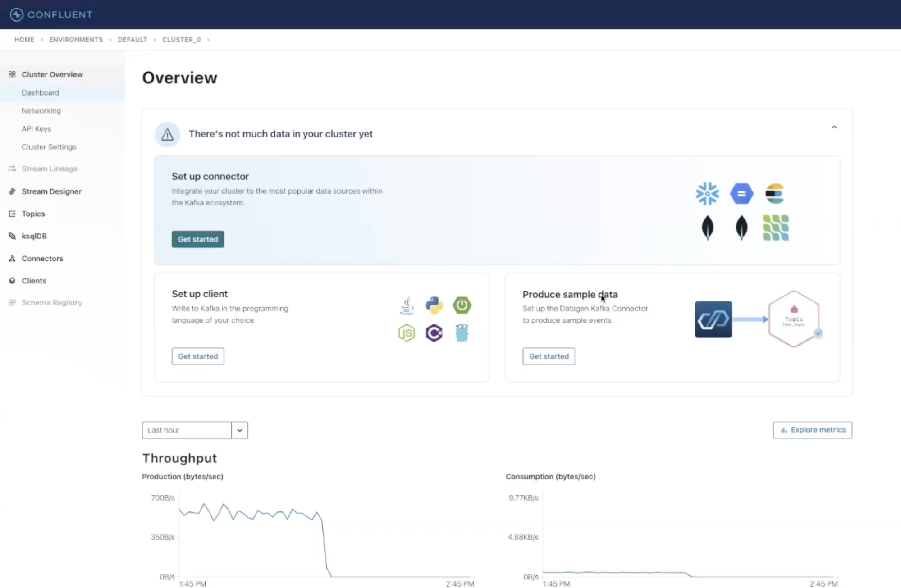Click the DEFAULT breadcrumb link
The image size is (901, 588).
[133, 40]
